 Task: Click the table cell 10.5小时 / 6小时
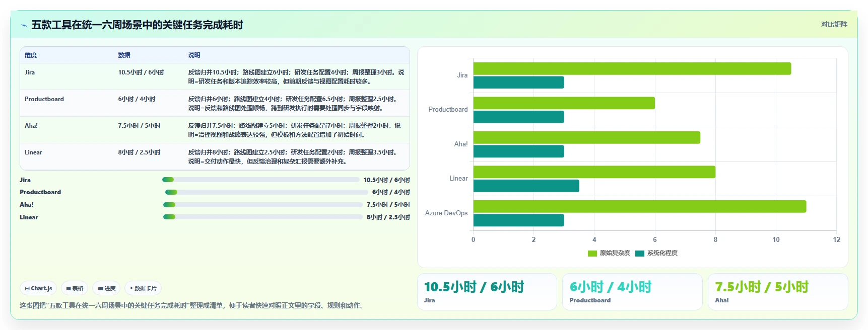141,72
